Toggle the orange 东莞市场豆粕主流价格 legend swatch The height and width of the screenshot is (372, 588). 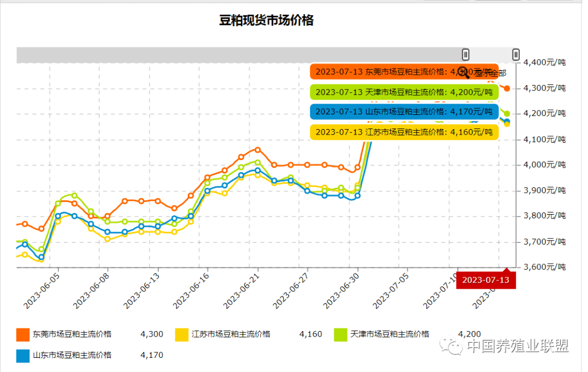point(23,335)
